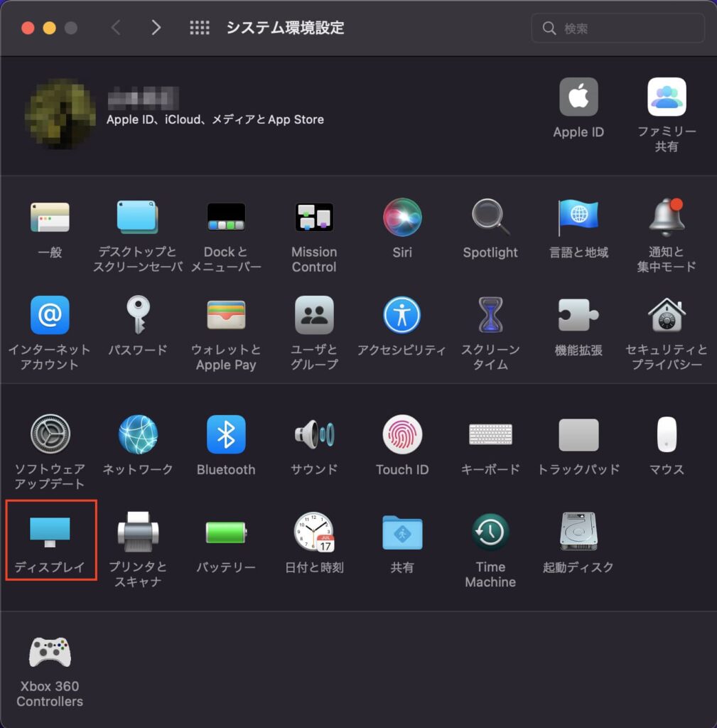Viewport: 717px width, 728px height.
Task: Click the show-all grid button
Action: pos(200,28)
